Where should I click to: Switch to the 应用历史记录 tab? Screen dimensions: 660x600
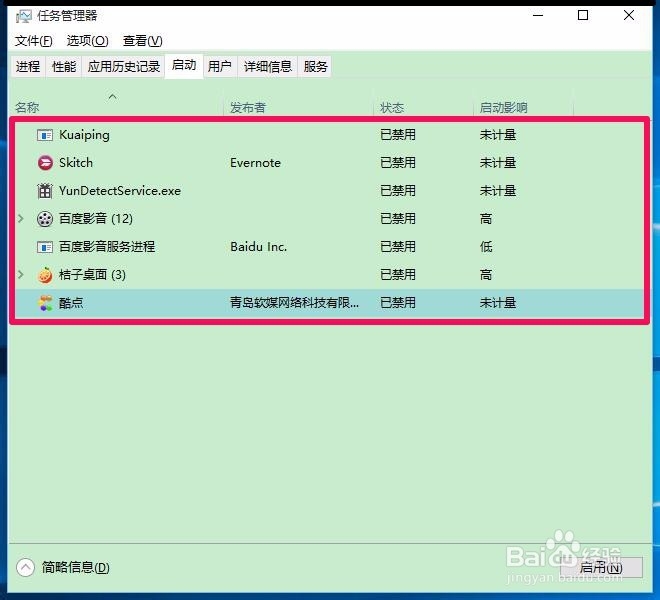[x=124, y=67]
